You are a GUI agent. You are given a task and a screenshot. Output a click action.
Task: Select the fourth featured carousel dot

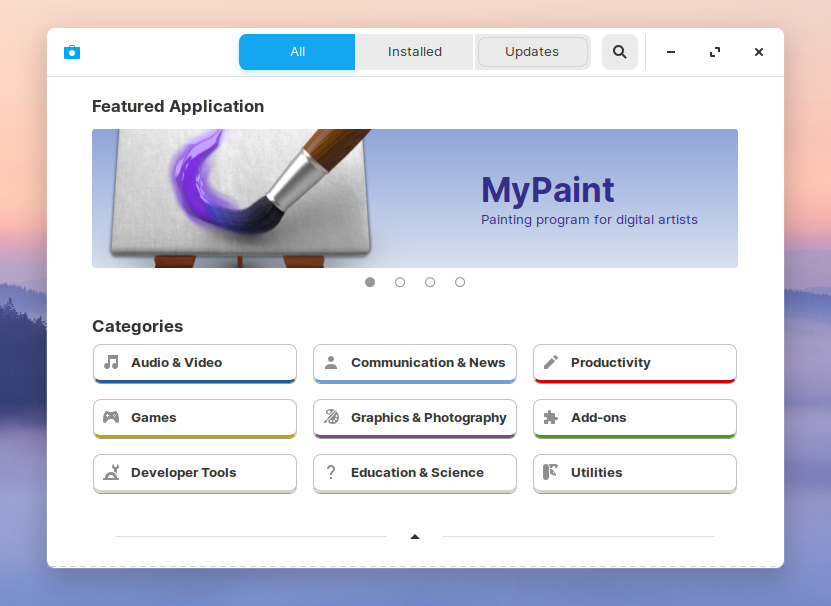click(460, 282)
